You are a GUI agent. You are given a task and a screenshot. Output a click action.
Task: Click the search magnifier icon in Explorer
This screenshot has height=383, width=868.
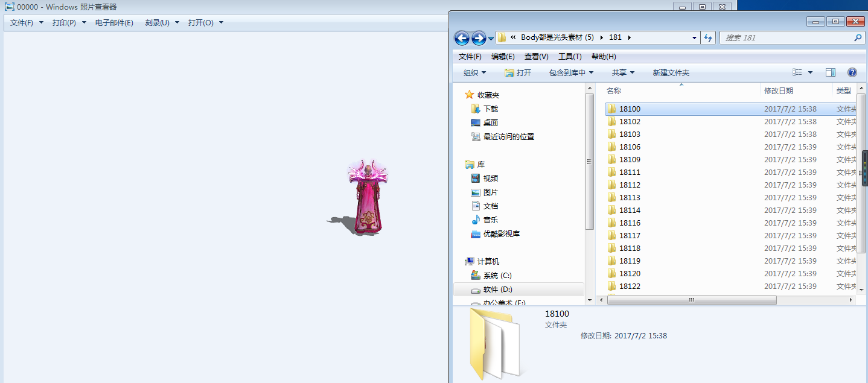[858, 37]
